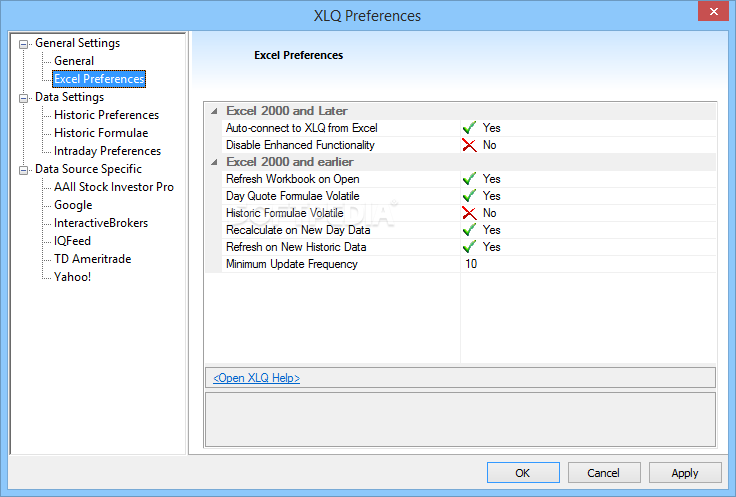
Task: Collapse the General Settings tree node
Action: pyautogui.click(x=23, y=45)
